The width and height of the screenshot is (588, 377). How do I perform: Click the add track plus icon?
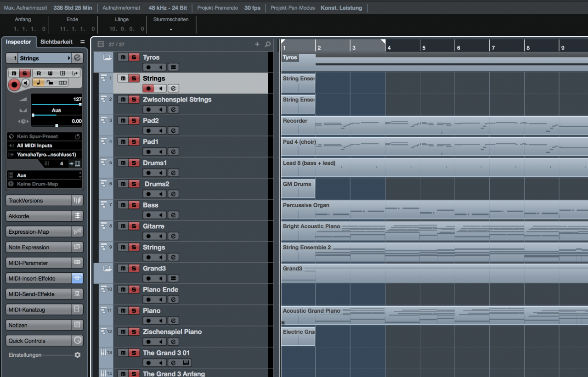pos(257,44)
